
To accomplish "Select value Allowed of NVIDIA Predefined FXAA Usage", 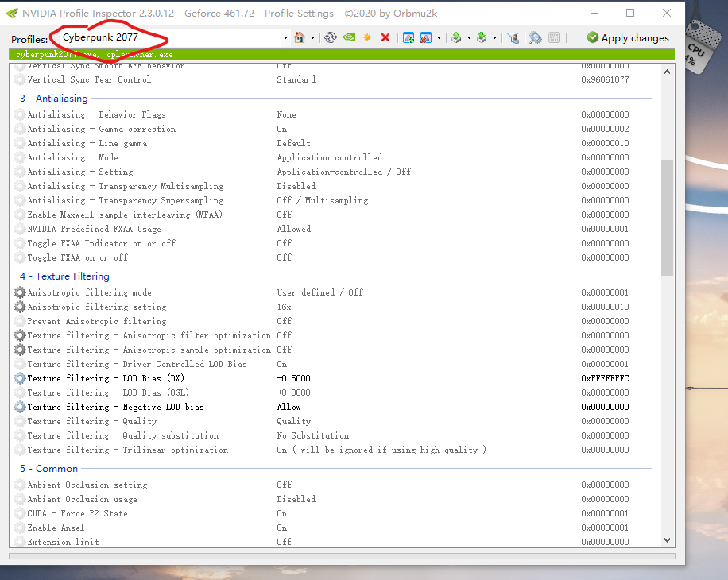I will tap(294, 229).
